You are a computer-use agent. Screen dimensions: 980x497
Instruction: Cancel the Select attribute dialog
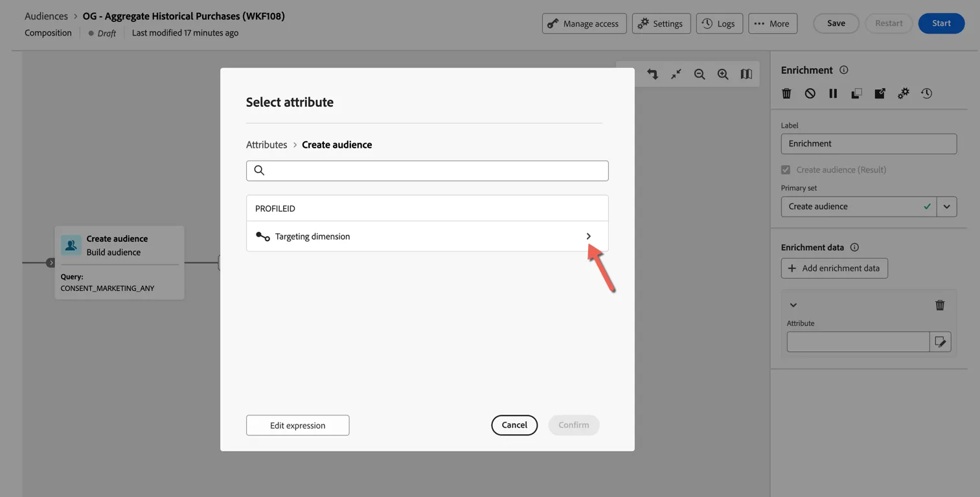514,425
